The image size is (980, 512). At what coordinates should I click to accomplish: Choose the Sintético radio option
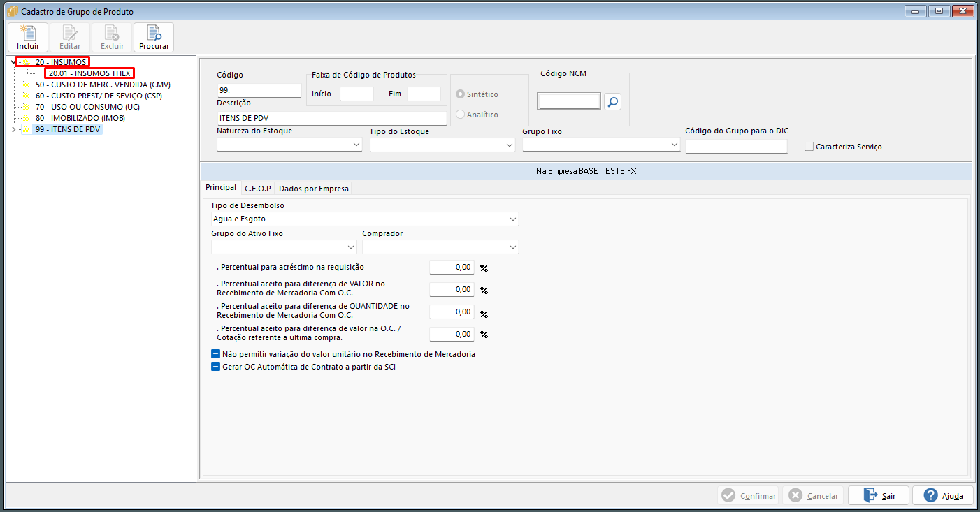(x=461, y=94)
